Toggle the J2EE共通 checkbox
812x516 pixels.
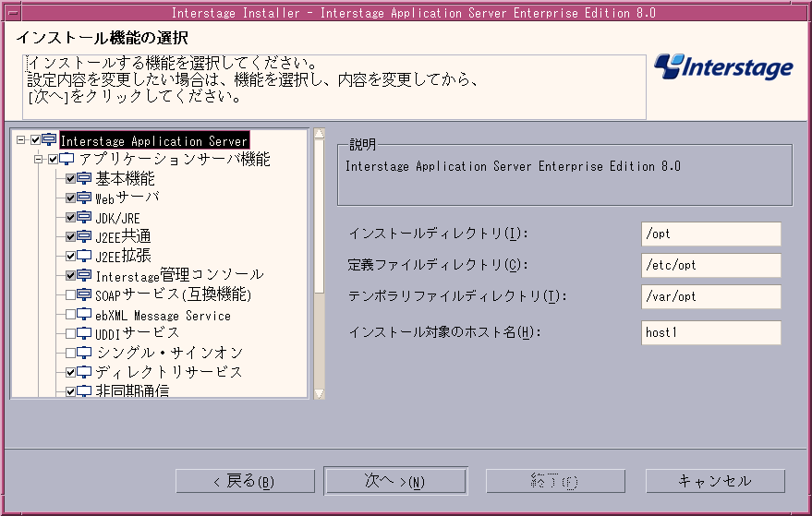70,236
